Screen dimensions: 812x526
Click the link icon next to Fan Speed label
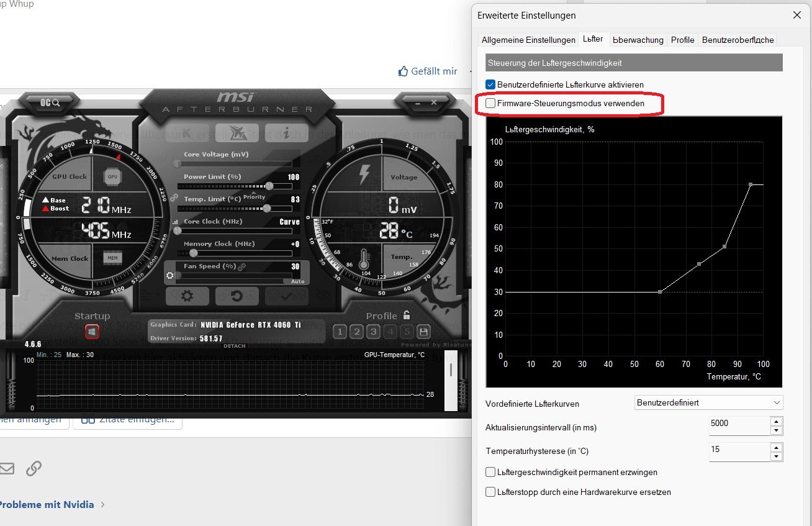(241, 266)
